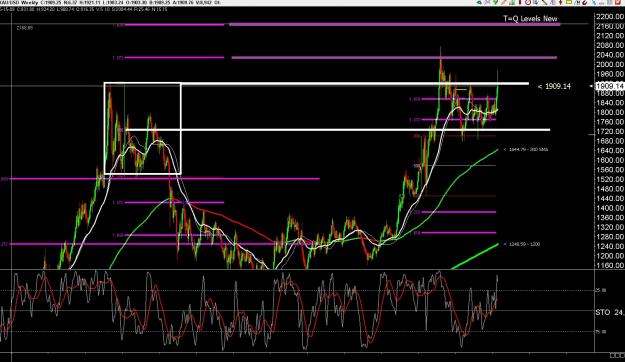Click the 1800.00 price axis label
The width and height of the screenshot is (625, 362).
pos(610,112)
